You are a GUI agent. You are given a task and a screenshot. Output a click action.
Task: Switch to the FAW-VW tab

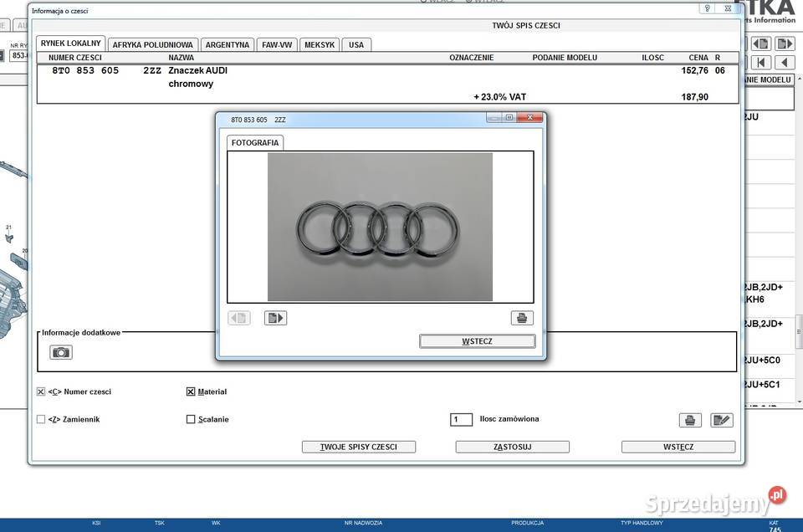(277, 45)
